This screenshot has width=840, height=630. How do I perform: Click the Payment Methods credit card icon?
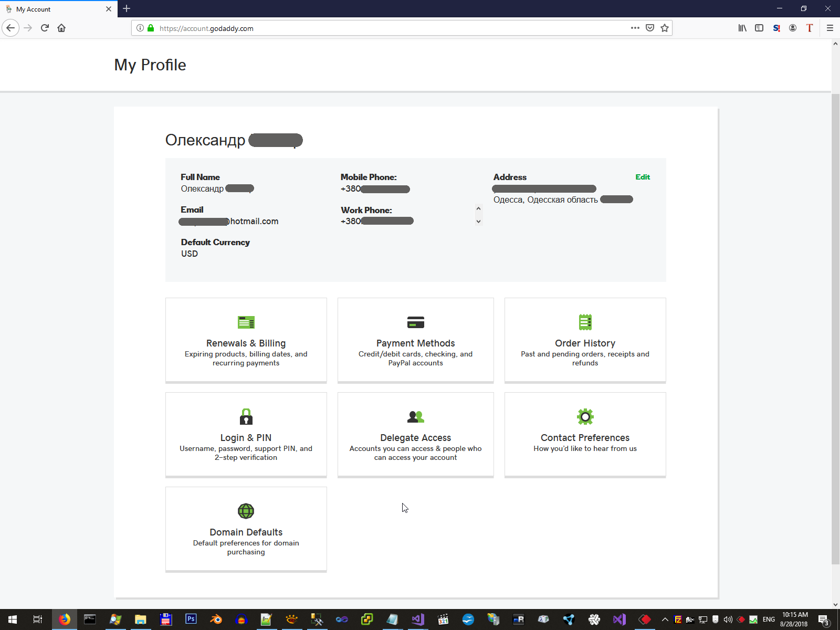coord(416,322)
